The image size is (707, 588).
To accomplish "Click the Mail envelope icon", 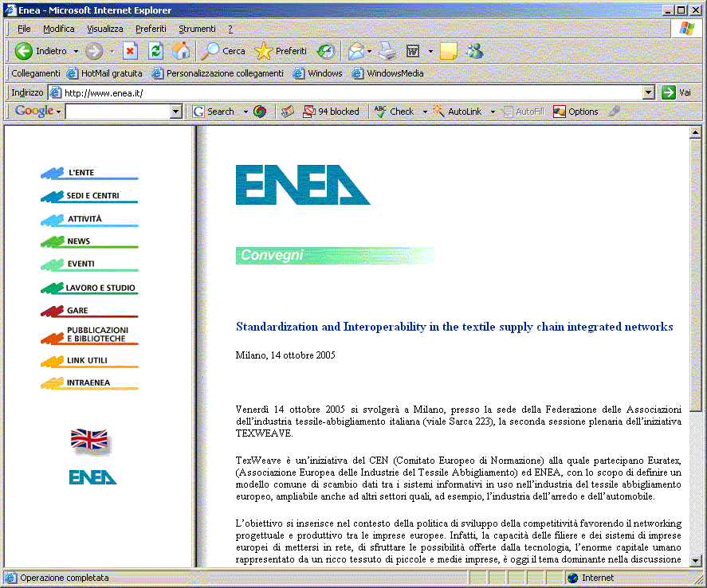I will (355, 51).
